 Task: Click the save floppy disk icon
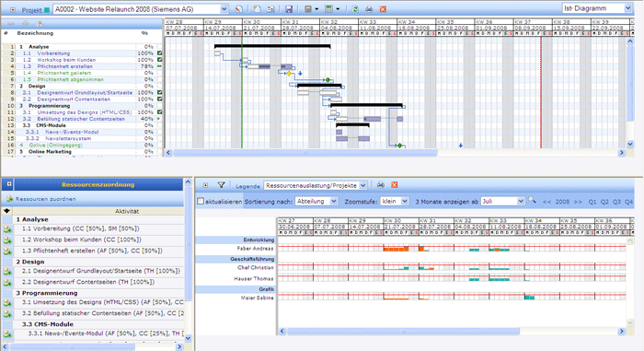[289, 9]
